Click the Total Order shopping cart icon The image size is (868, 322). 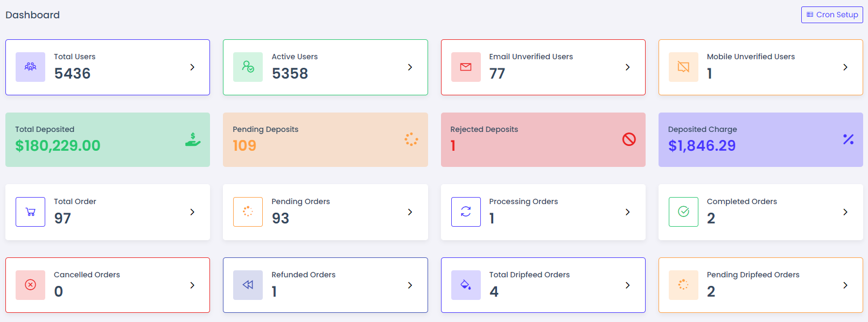pyautogui.click(x=30, y=212)
